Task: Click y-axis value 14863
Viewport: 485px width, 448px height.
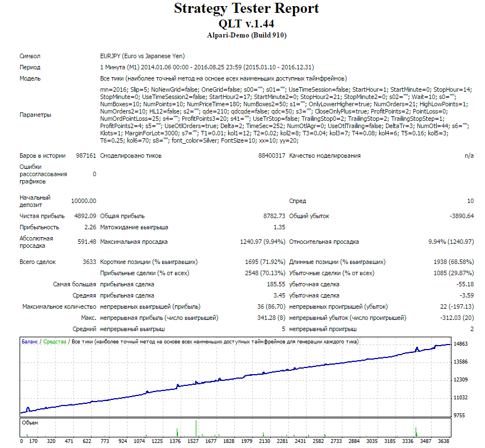Action: [x=460, y=344]
